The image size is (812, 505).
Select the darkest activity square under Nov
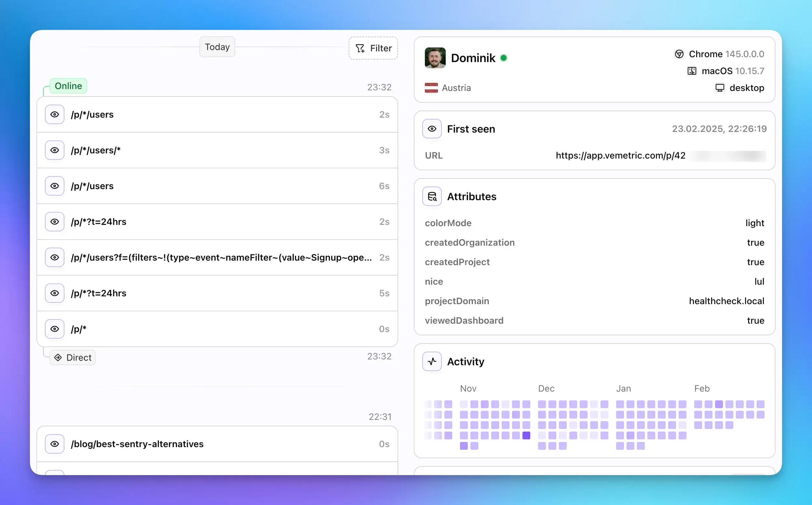pos(525,435)
